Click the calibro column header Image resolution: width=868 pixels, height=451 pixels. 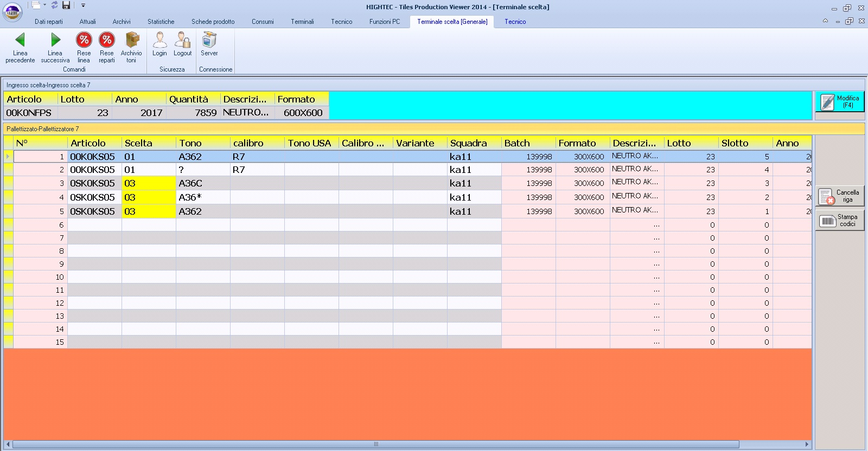click(x=257, y=143)
